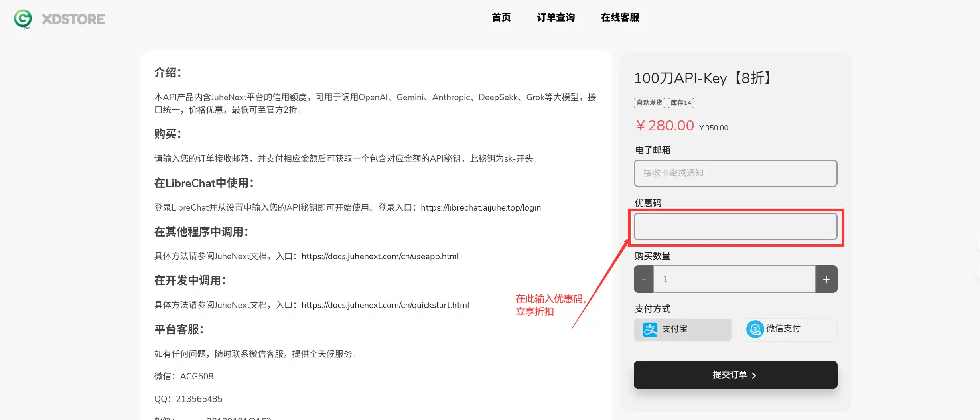980x420 pixels.
Task: Click the 在开发中调用 heading
Action: coord(190,281)
